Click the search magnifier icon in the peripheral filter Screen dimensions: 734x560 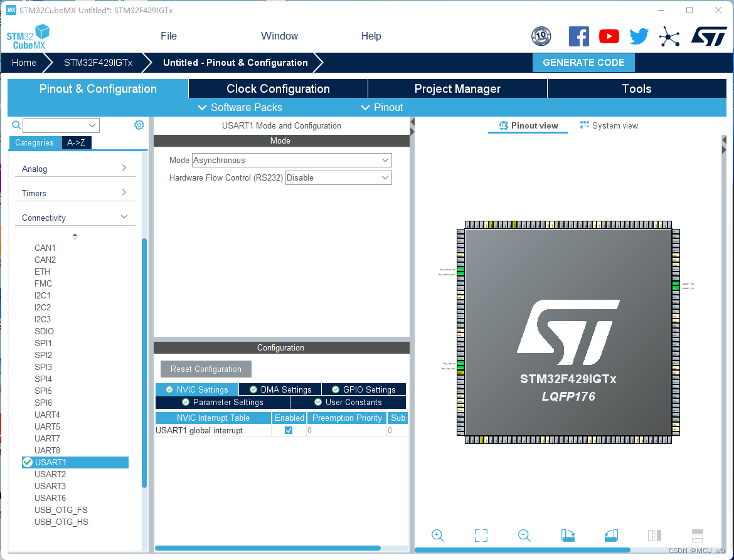[x=16, y=125]
